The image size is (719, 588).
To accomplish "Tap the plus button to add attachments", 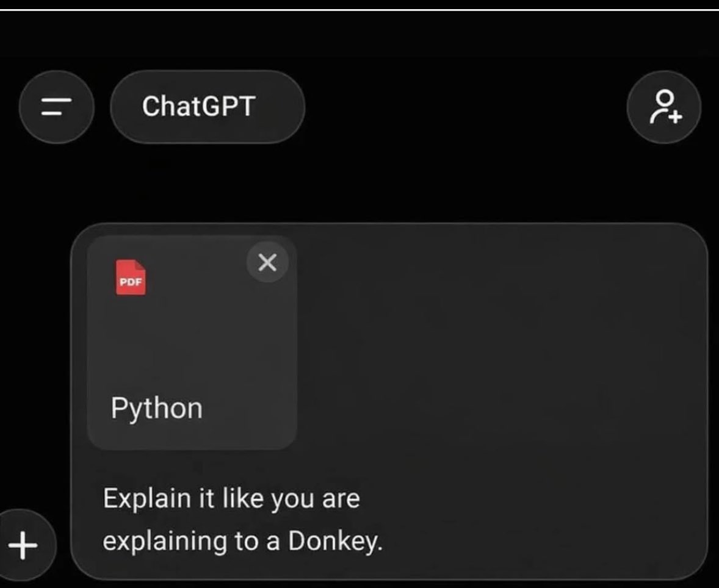I will coord(24,545).
